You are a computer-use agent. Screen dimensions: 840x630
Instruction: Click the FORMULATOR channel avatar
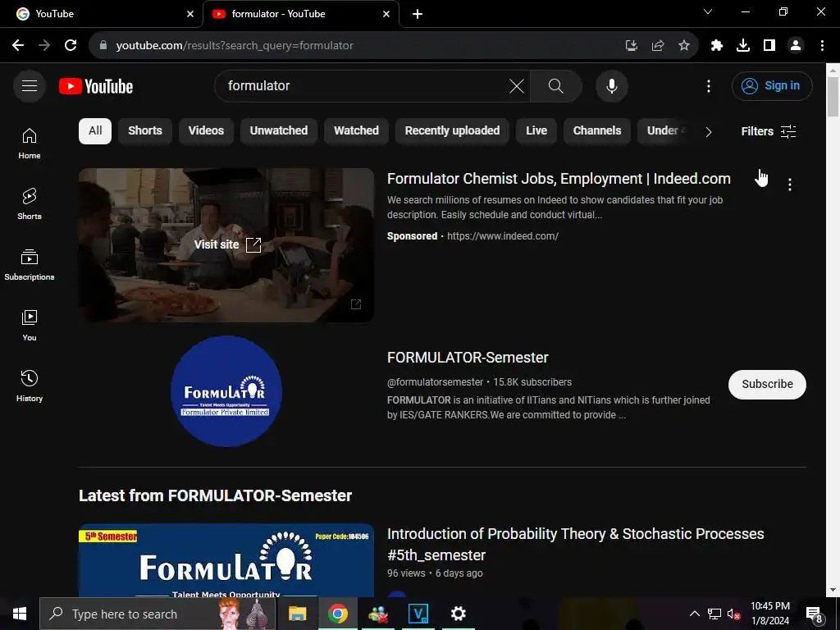coord(226,391)
